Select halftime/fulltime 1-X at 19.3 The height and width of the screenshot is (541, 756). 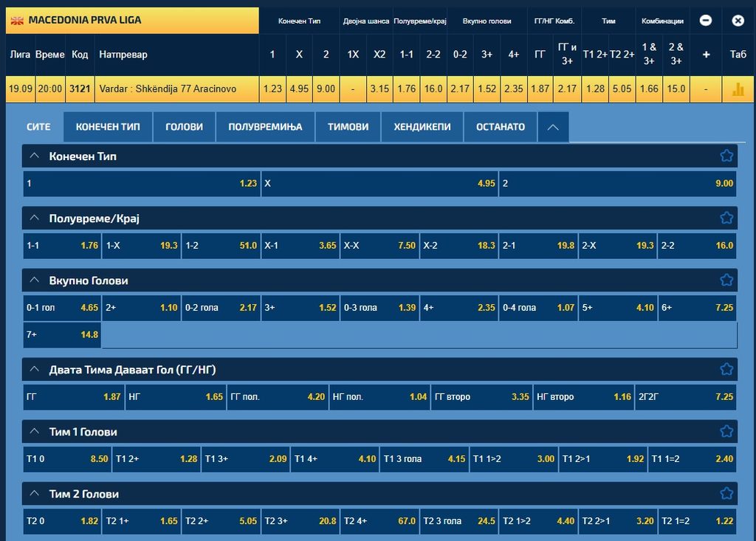point(142,246)
